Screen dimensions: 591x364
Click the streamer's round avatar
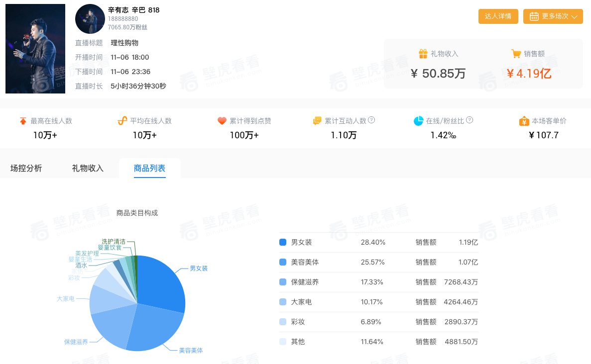pyautogui.click(x=90, y=19)
